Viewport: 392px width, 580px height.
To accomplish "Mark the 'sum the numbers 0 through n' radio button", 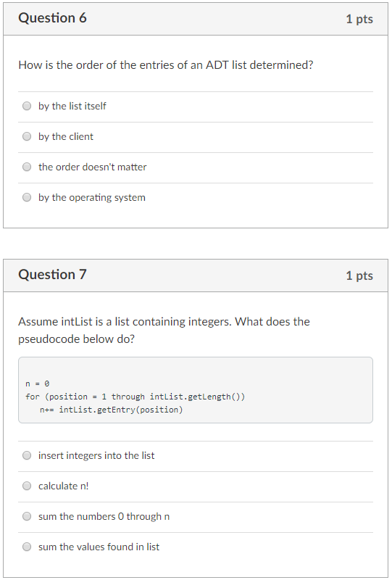I will tap(27, 516).
